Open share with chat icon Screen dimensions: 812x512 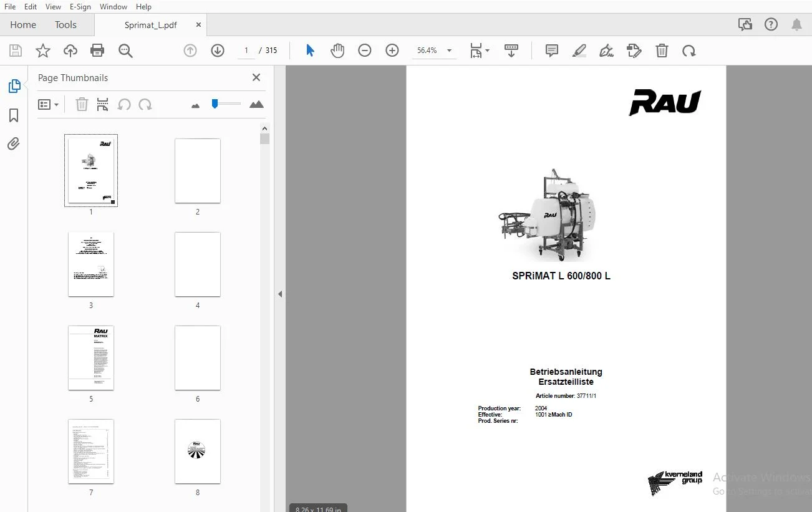(x=745, y=24)
